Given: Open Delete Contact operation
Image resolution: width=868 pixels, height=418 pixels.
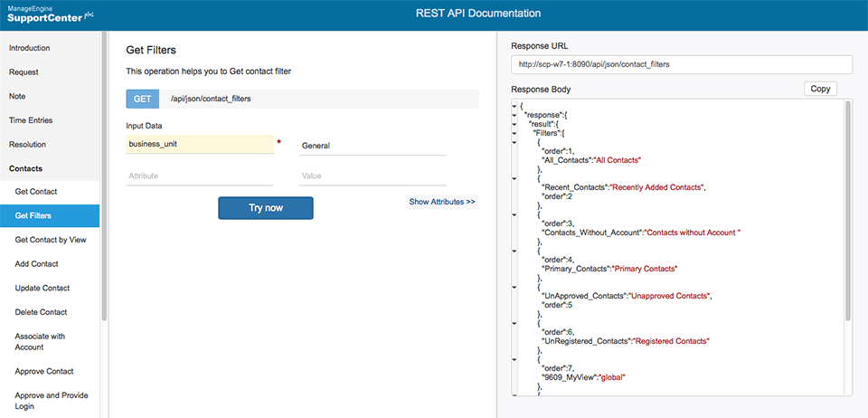Looking at the screenshot, I should (41, 312).
